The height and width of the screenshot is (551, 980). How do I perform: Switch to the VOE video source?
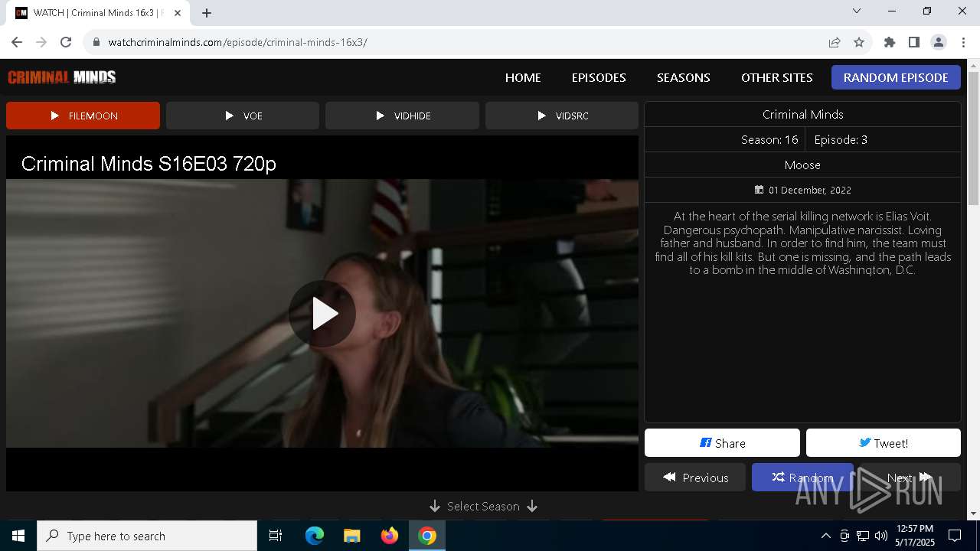pyautogui.click(x=243, y=116)
